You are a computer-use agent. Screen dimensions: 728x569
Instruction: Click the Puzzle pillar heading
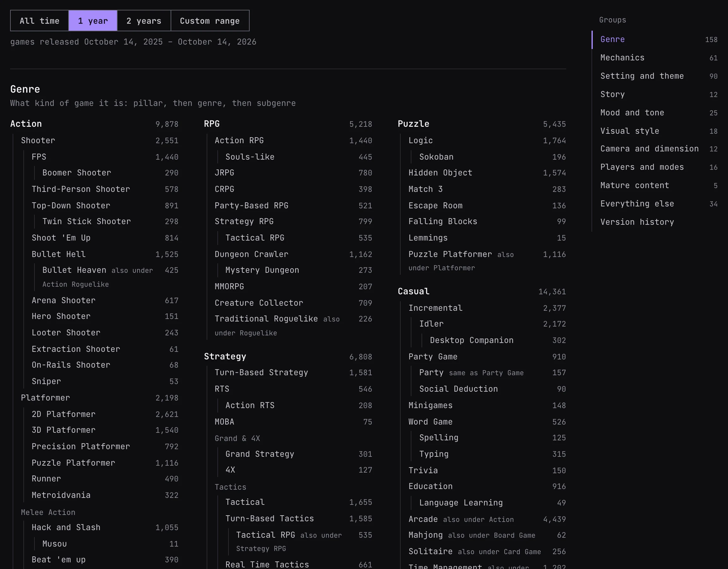413,124
